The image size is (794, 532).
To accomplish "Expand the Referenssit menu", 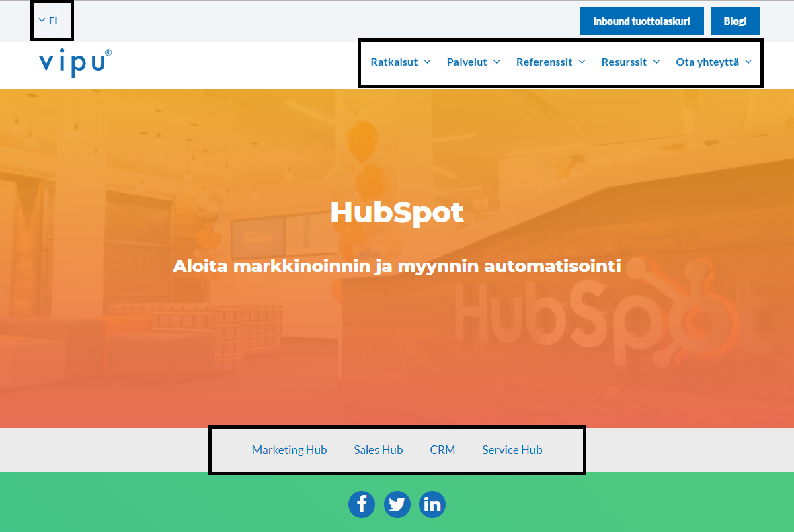I will pyautogui.click(x=551, y=62).
